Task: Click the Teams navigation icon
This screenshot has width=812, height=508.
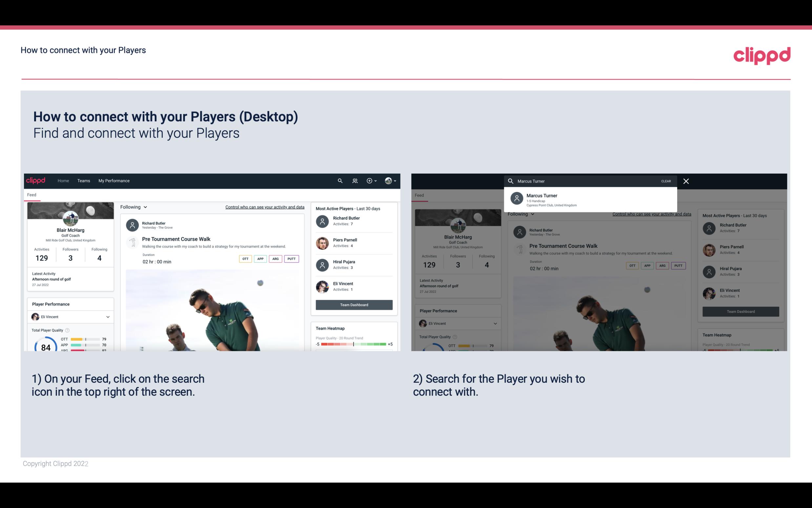Action: [x=84, y=180]
